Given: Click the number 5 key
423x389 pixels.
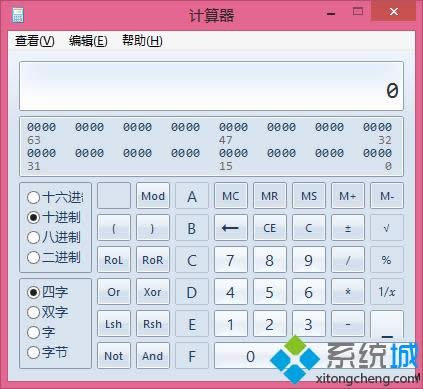Looking at the screenshot, I should click(x=270, y=292).
